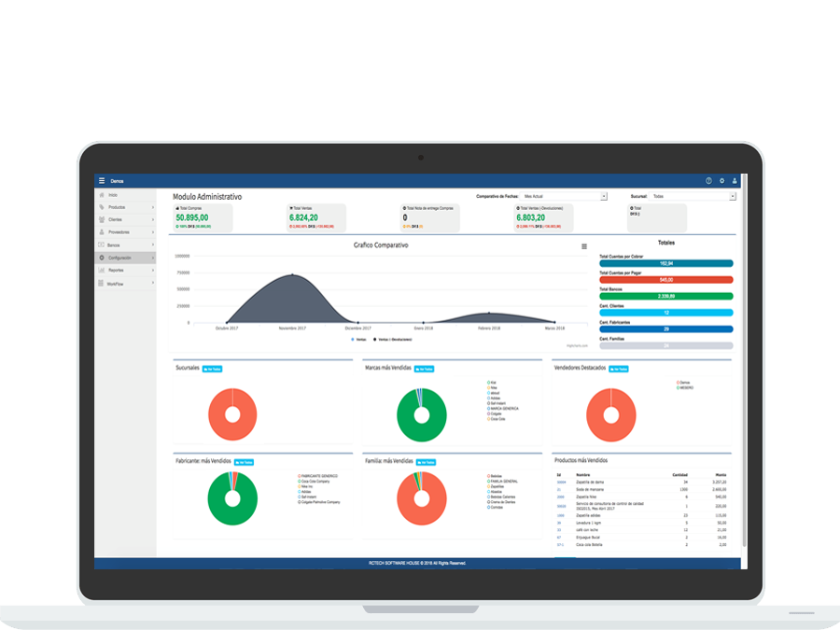
Task: Toggle the hamburger sidebar menu
Action: pos(102,180)
